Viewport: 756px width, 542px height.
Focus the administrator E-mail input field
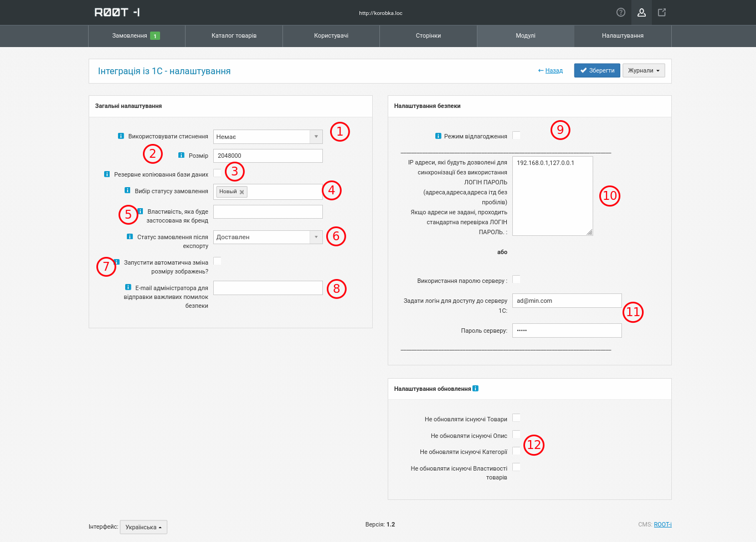pos(268,288)
